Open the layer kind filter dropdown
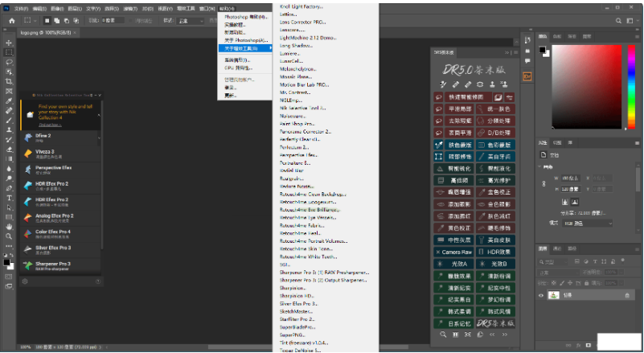The image size is (644, 353). click(x=554, y=262)
